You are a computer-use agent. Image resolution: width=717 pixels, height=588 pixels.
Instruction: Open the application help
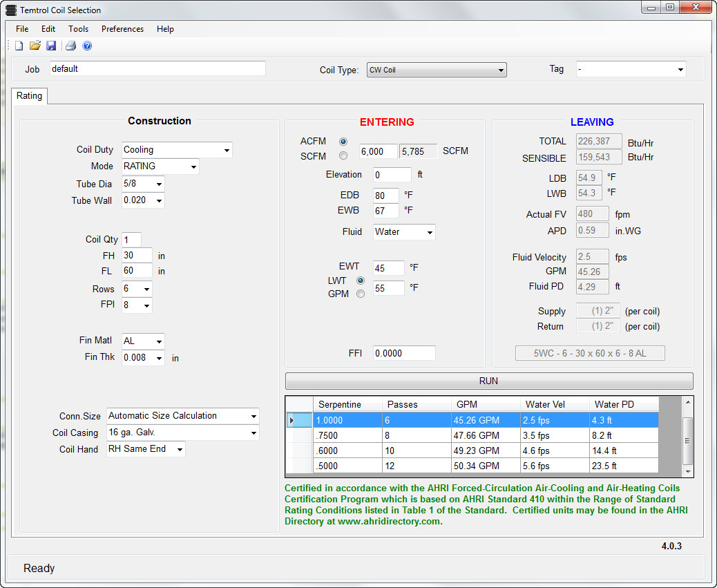pyautogui.click(x=86, y=45)
